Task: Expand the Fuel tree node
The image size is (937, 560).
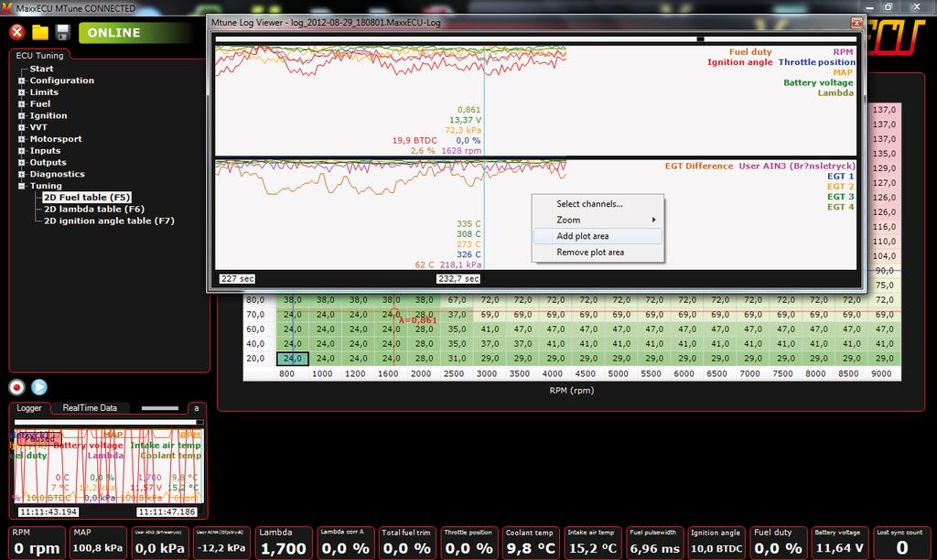Action: [x=22, y=104]
